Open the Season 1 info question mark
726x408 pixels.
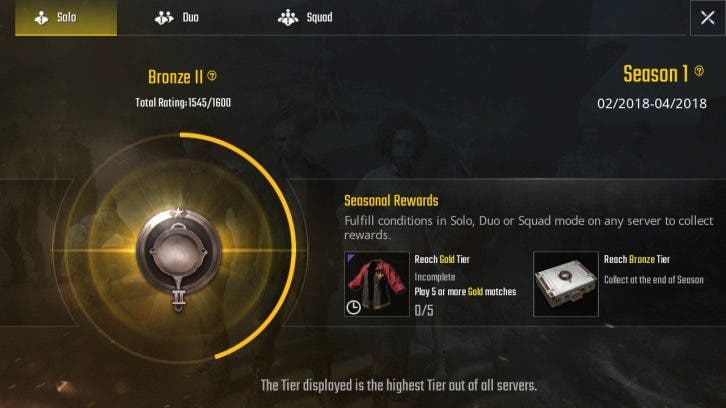699,71
